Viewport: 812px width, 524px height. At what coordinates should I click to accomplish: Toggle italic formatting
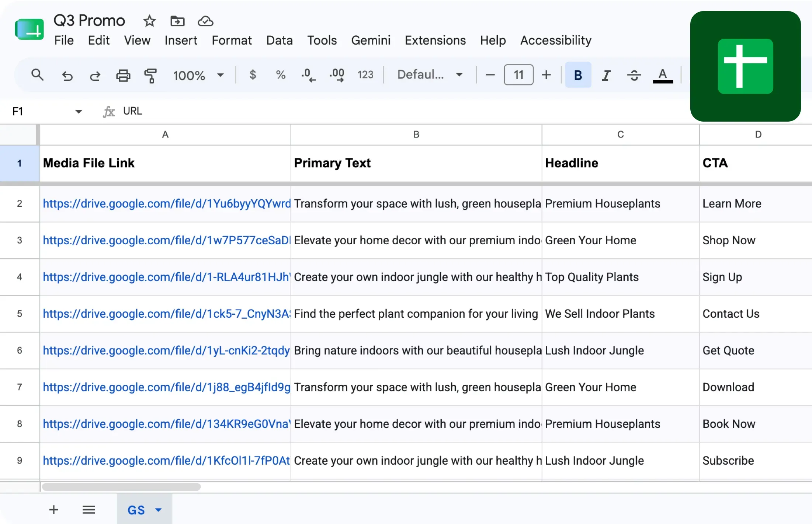(606, 75)
